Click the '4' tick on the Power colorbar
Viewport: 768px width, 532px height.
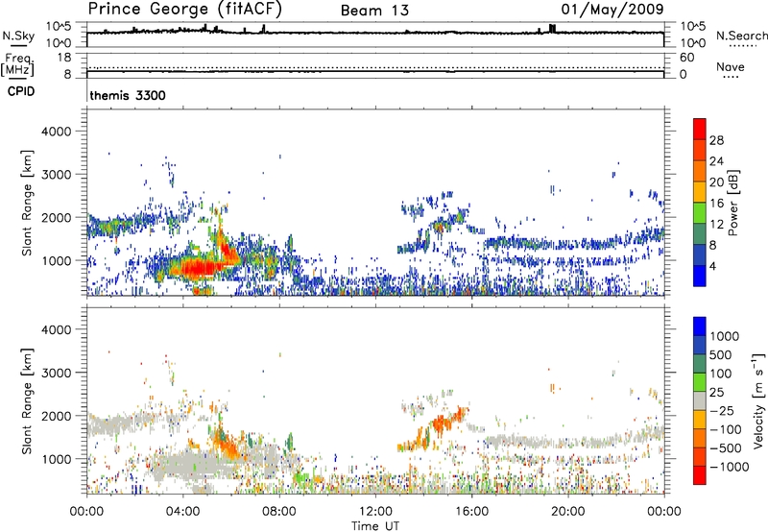click(x=712, y=266)
